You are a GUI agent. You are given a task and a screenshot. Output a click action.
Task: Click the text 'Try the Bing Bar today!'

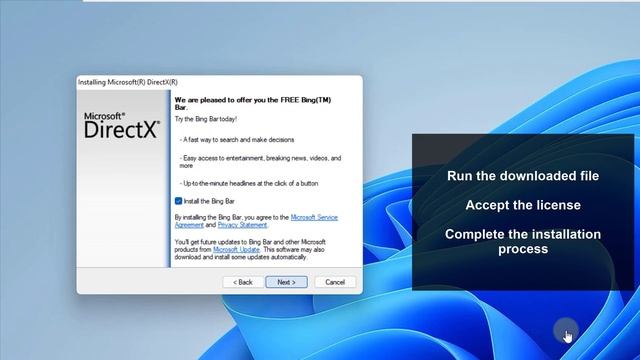tap(206, 119)
